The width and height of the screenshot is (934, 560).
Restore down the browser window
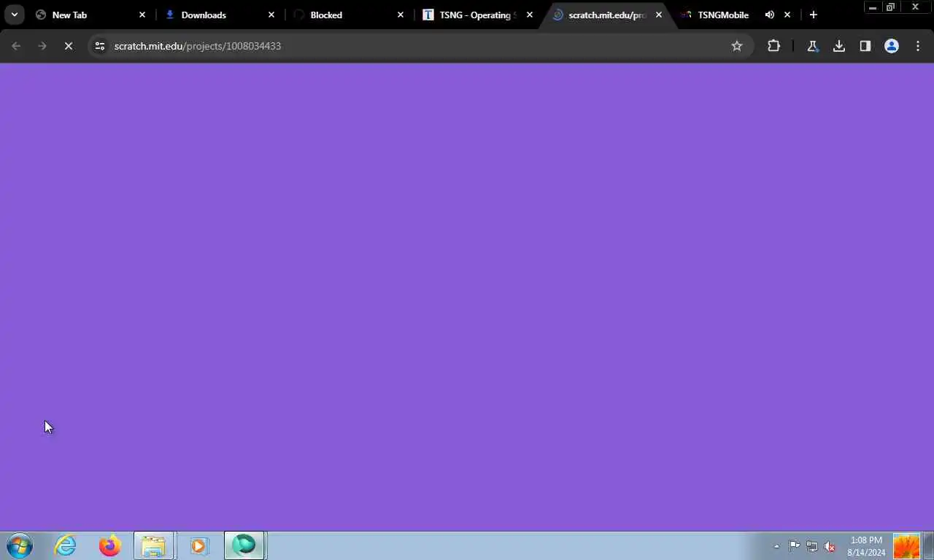coord(891,7)
